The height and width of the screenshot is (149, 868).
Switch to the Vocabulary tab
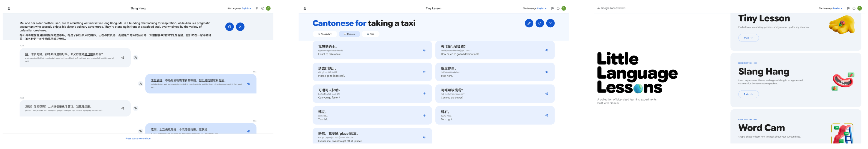(x=325, y=34)
